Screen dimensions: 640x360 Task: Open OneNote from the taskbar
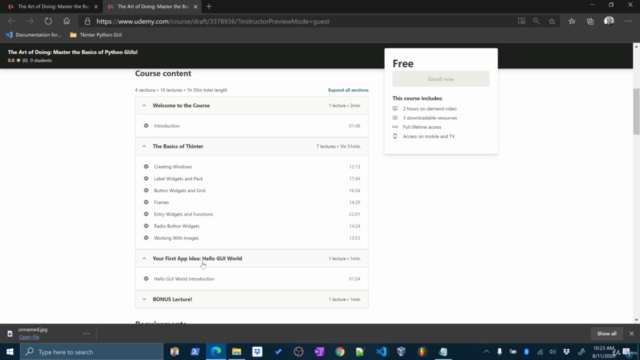(319, 352)
